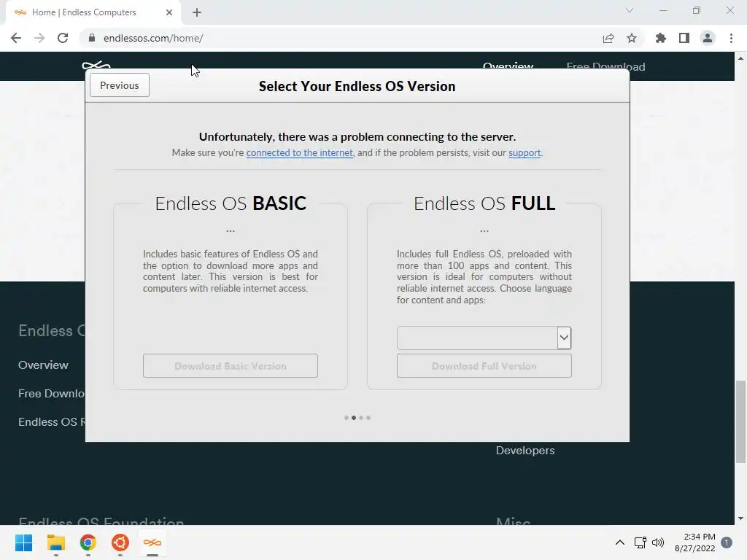Viewport: 747px width, 560px height.
Task: Click the scrollbar down arrow
Action: tap(740, 518)
